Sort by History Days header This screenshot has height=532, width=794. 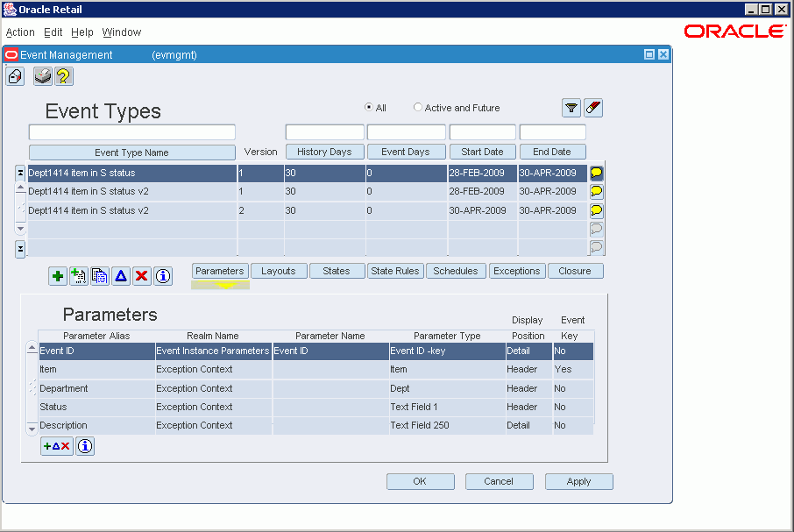tap(324, 152)
